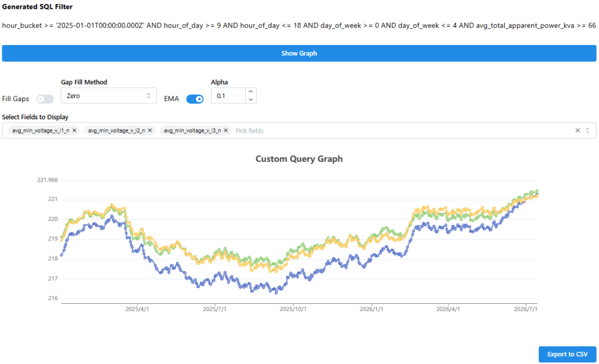This screenshot has width=599, height=364.
Task: Open the Gap Fill Method dropdown
Action: click(x=108, y=96)
